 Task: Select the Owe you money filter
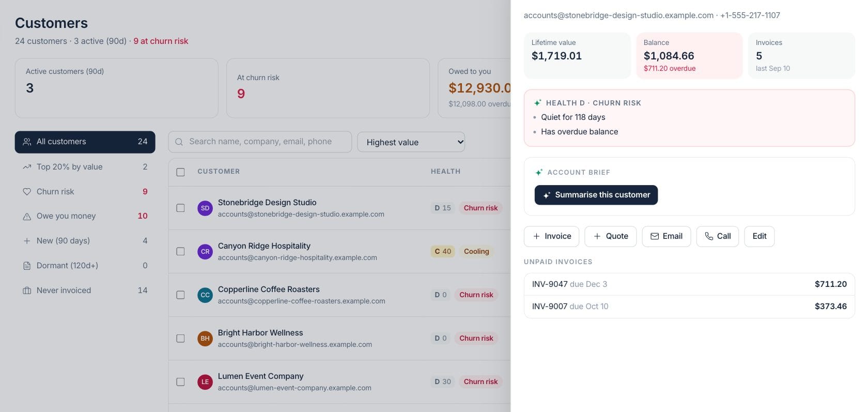pyautogui.click(x=85, y=216)
